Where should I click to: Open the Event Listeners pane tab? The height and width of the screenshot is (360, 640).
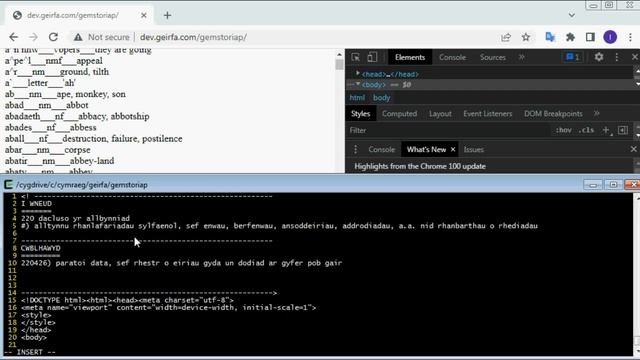point(487,114)
